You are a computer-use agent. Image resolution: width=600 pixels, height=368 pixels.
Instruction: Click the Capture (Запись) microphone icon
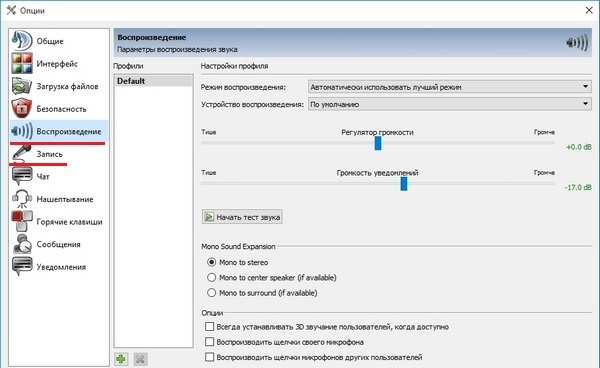pos(22,153)
